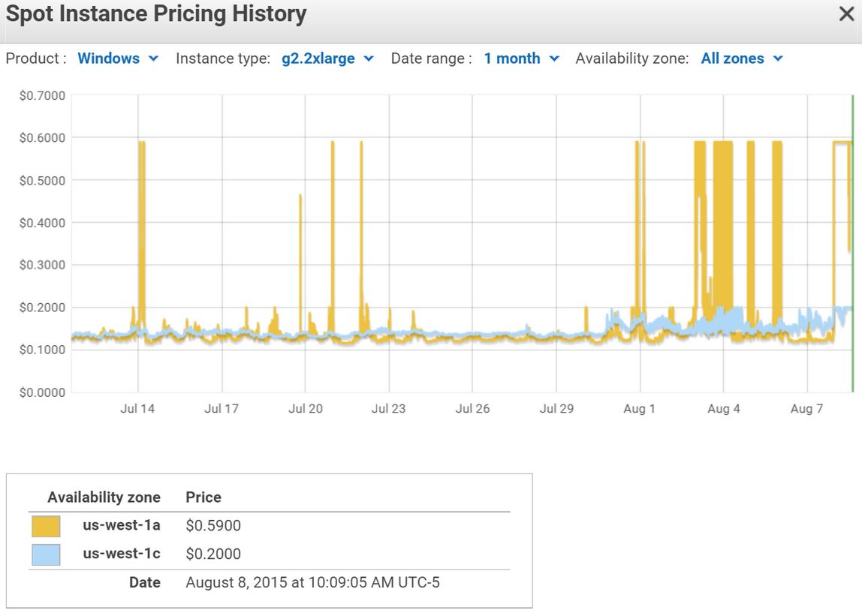Change the Date range from 1 month
862x616 pixels.
pyautogui.click(x=521, y=59)
